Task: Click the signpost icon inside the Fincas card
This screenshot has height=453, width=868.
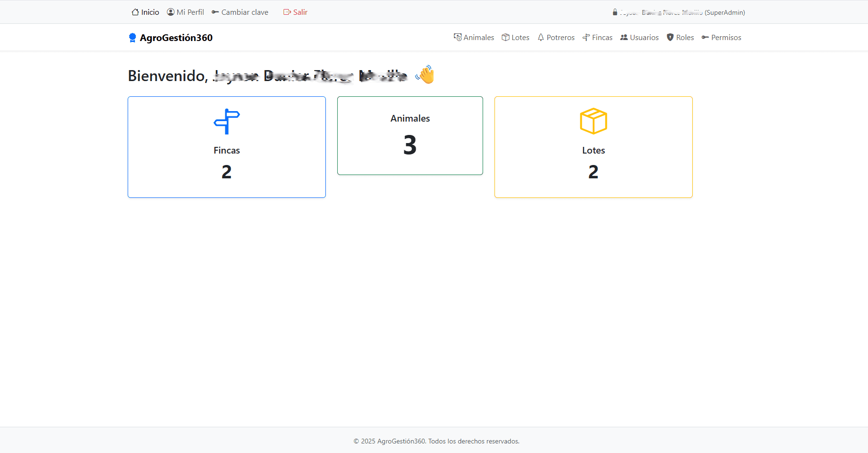Action: point(226,121)
